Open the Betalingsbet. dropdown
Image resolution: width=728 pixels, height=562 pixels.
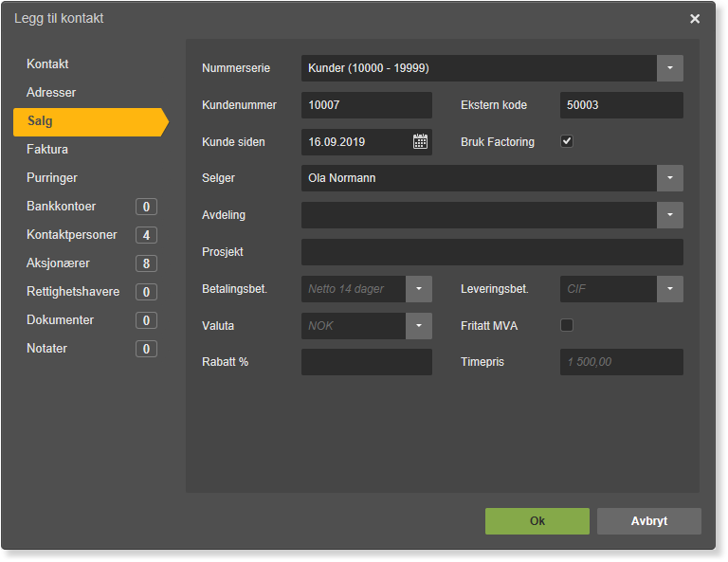click(419, 289)
